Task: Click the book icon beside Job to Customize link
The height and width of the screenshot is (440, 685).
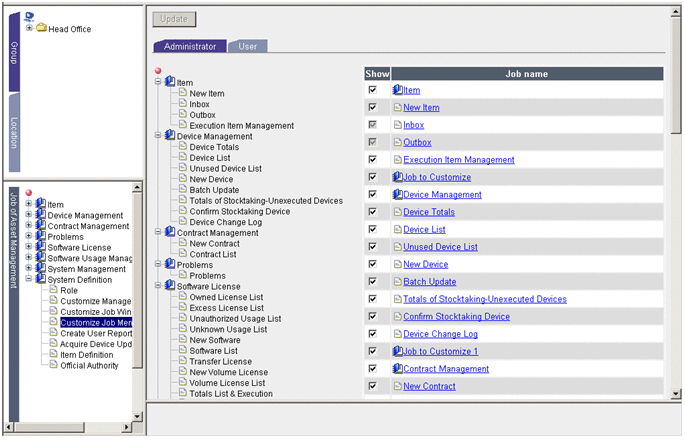Action: 397,177
